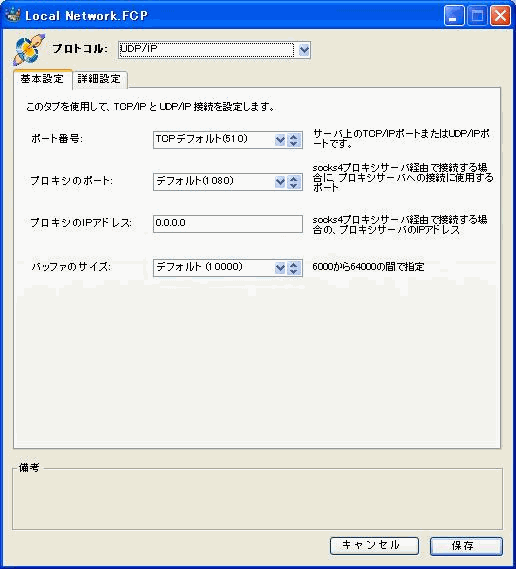Screen dimensions: 516x569
Task: Click the TCPデフォルト(510) port value field
Action: (x=214, y=140)
